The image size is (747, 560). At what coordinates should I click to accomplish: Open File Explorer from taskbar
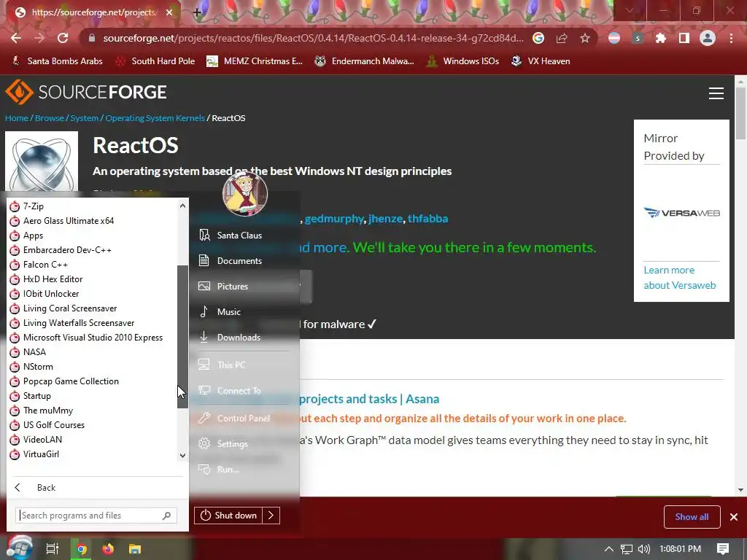point(135,549)
